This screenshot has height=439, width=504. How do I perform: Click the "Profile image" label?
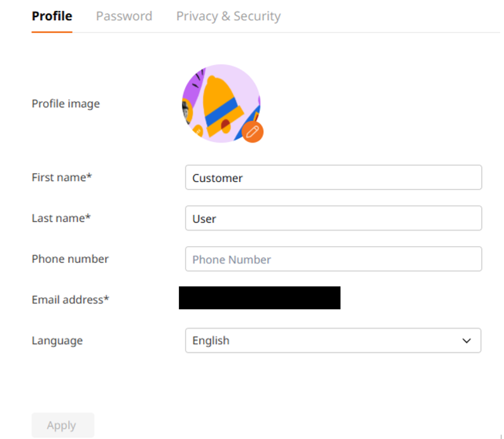point(66,104)
